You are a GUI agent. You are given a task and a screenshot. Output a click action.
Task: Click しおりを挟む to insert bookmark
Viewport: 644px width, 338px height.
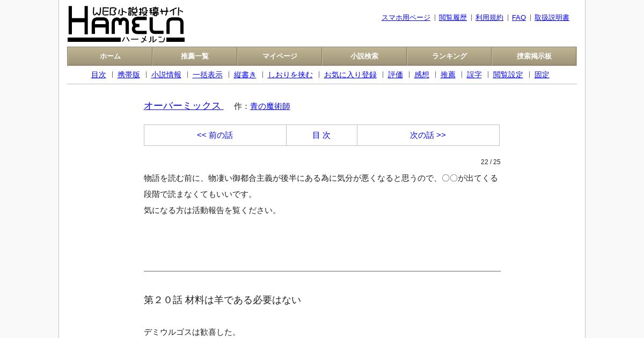290,75
